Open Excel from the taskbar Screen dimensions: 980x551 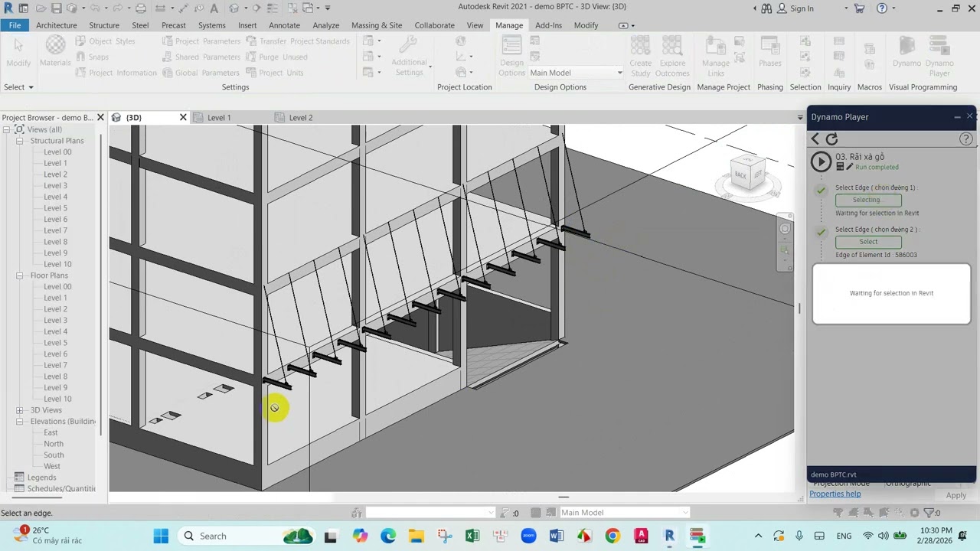(x=472, y=536)
